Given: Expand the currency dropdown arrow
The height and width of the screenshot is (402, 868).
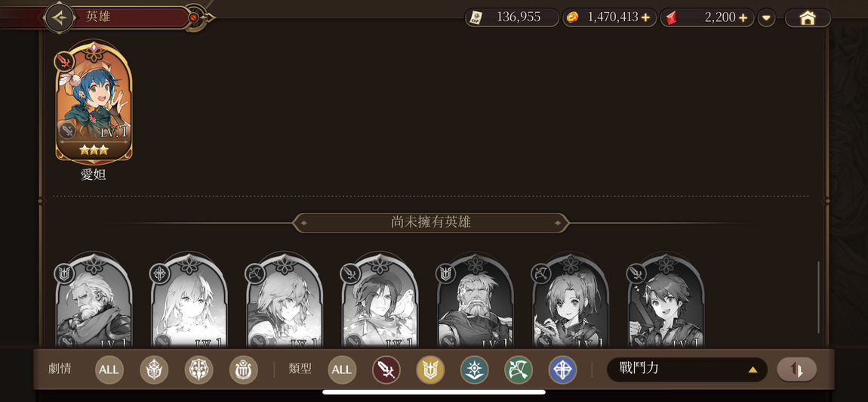Looking at the screenshot, I should point(766,17).
